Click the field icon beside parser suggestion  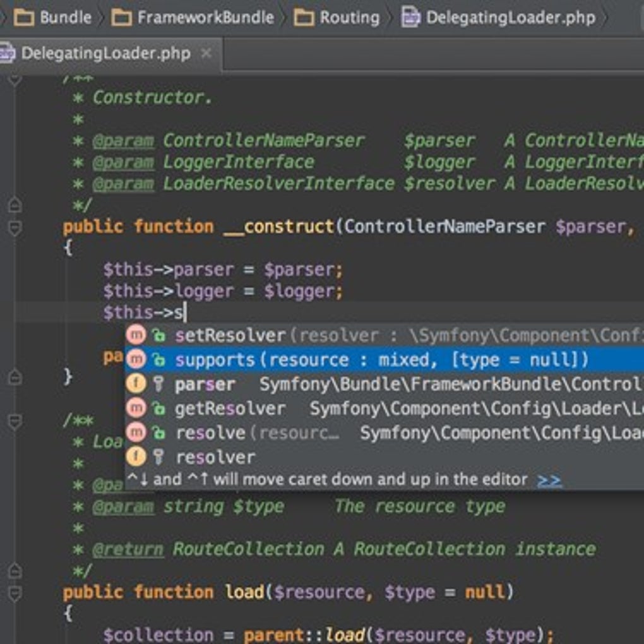click(136, 384)
